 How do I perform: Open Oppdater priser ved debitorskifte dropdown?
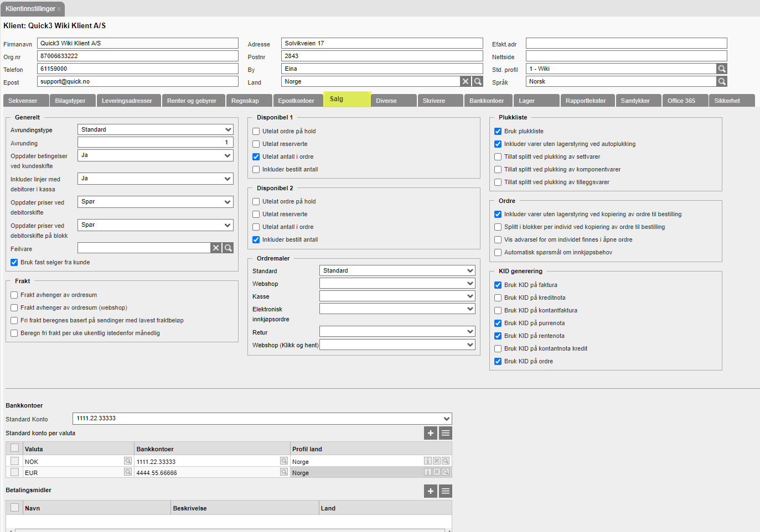(156, 202)
